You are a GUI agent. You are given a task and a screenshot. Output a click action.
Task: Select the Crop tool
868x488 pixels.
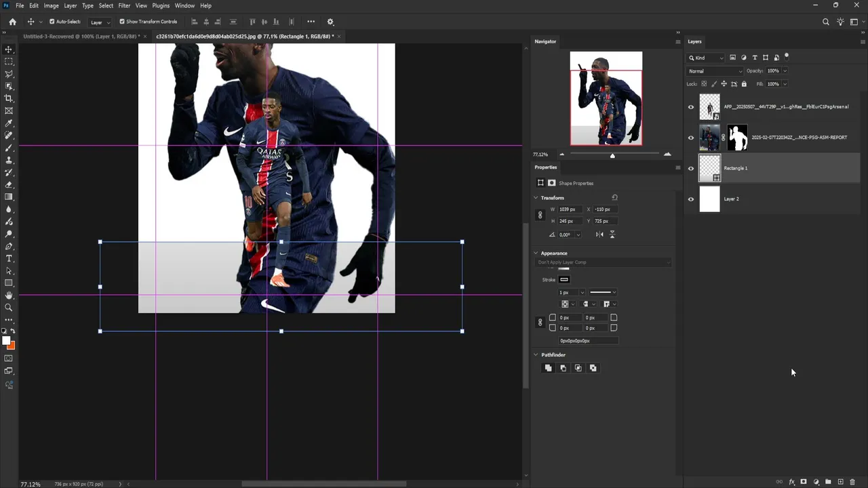click(x=9, y=98)
